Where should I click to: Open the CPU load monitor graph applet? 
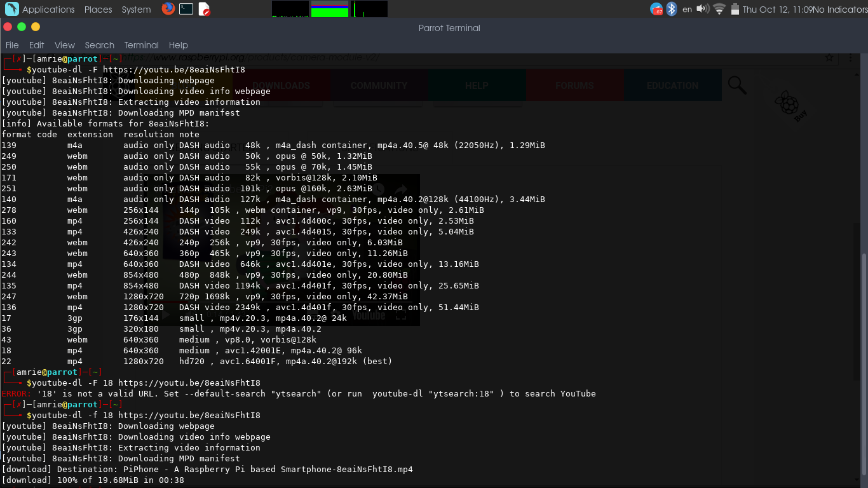click(290, 9)
